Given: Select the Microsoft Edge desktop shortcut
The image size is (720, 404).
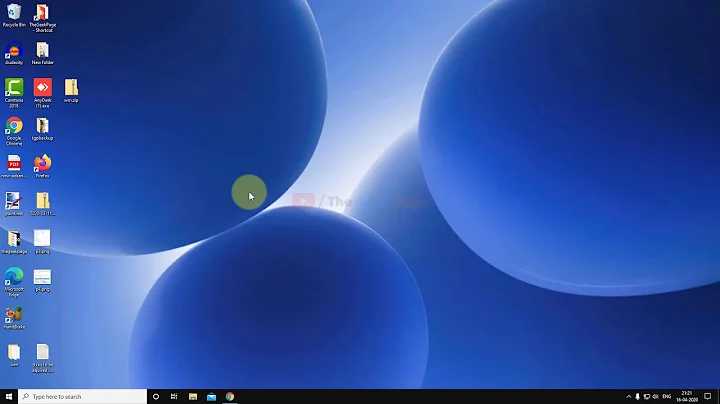Looking at the screenshot, I should [14, 282].
